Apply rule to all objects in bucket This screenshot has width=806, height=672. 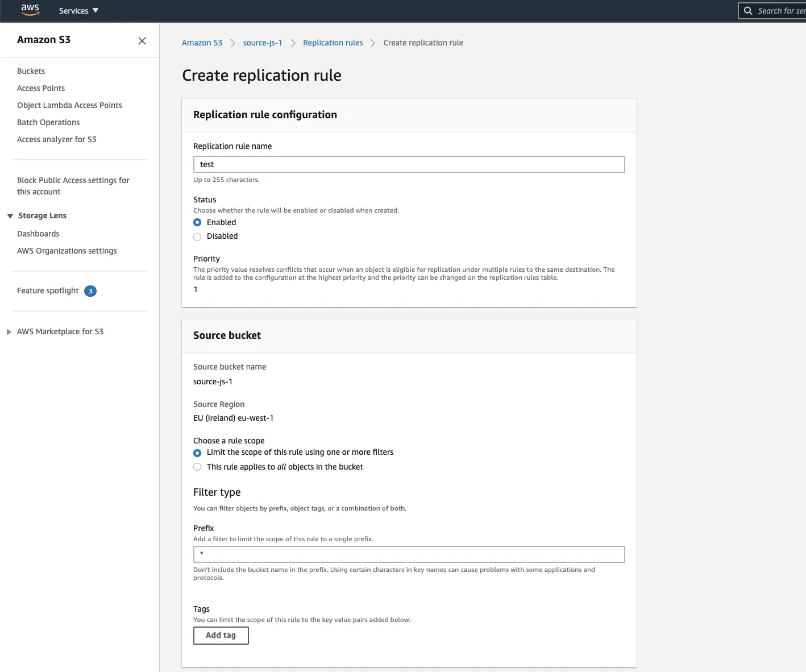197,467
